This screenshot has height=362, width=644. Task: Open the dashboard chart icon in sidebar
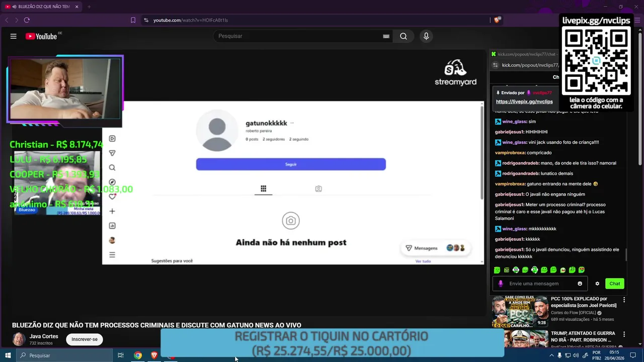112,226
